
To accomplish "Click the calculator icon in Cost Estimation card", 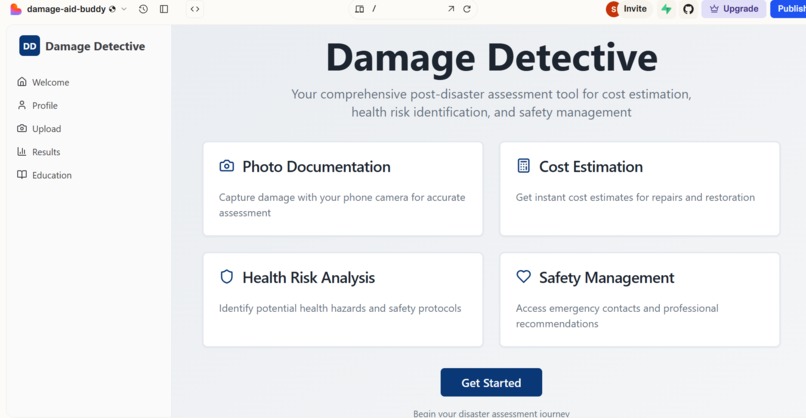I will point(523,166).
